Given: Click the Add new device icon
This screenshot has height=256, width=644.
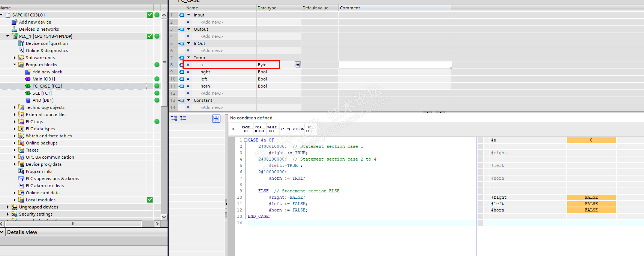Looking at the screenshot, I should click(15, 22).
